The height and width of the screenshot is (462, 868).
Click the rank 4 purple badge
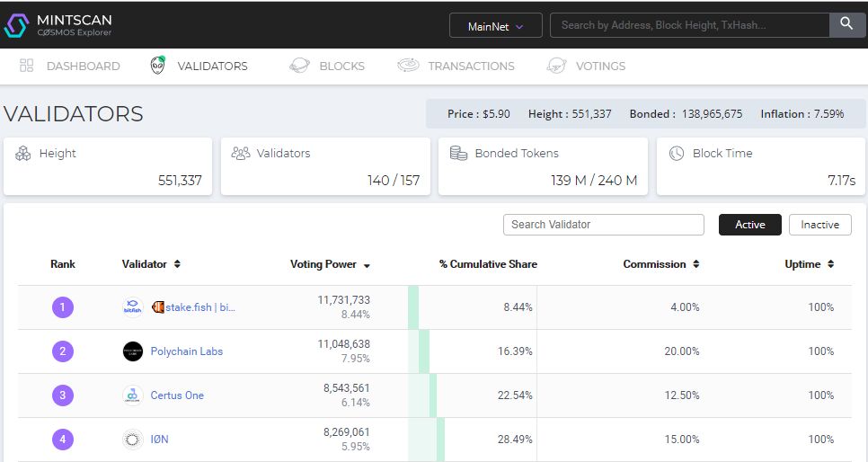(x=63, y=440)
